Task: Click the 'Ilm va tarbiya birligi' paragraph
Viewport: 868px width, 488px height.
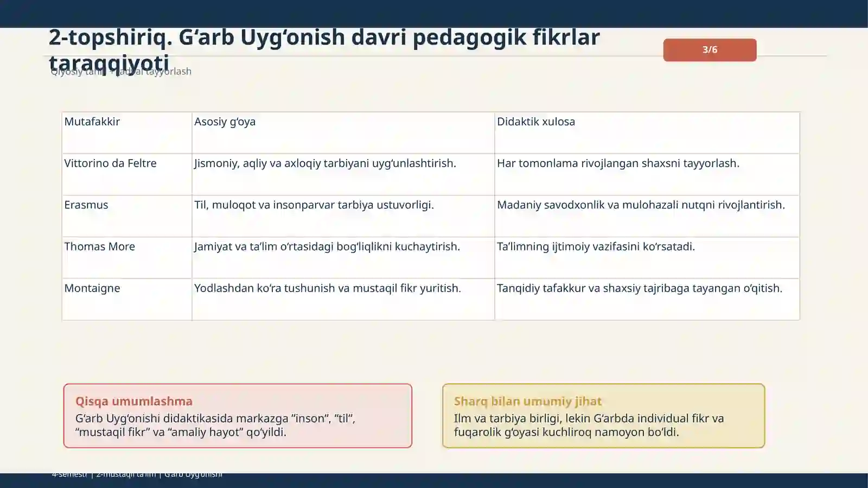Action: [589, 425]
